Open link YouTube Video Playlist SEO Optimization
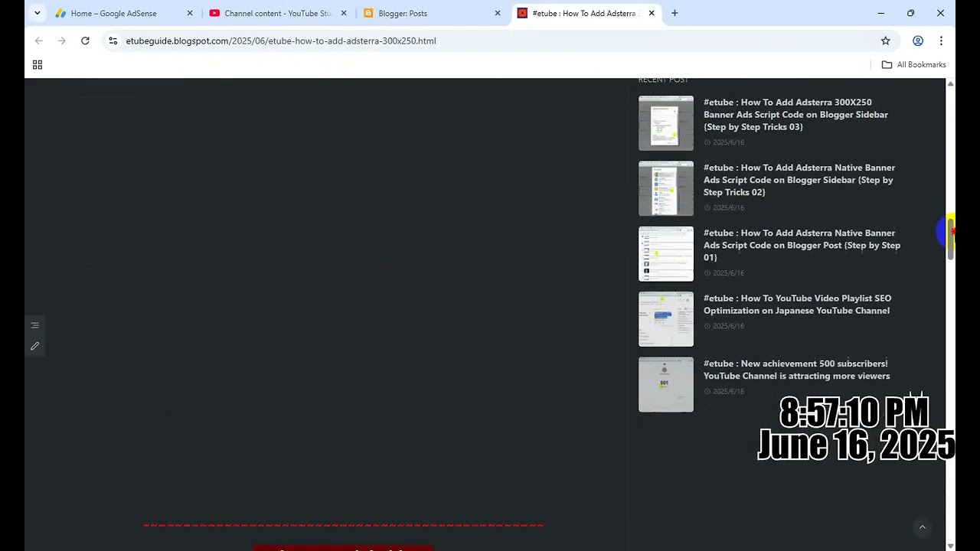 pos(797,305)
